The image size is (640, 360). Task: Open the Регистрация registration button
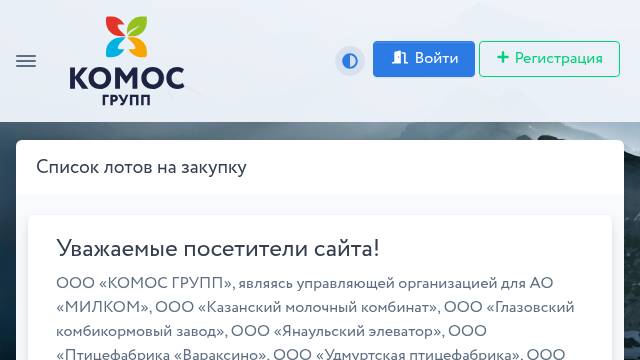[x=549, y=59]
